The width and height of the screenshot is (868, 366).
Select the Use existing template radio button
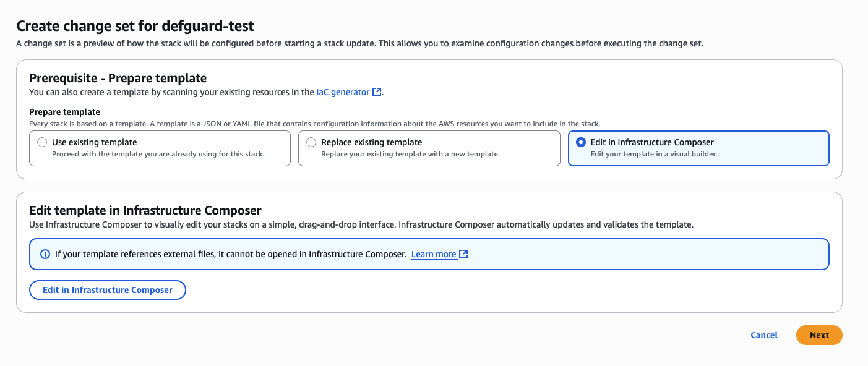(x=42, y=142)
